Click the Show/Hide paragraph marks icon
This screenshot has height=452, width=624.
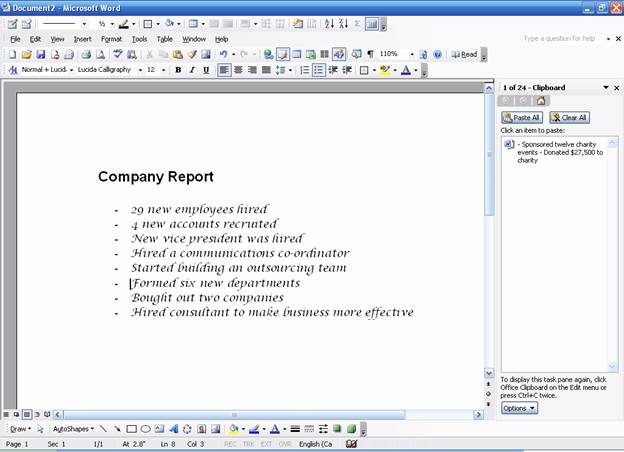point(370,54)
